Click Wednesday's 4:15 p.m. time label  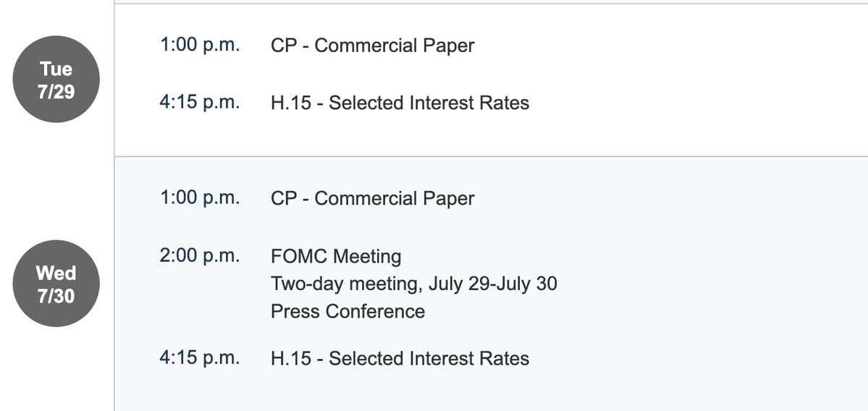200,358
